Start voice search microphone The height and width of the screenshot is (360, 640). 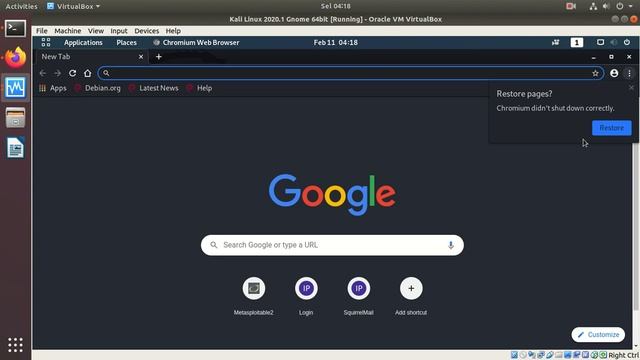(x=451, y=245)
